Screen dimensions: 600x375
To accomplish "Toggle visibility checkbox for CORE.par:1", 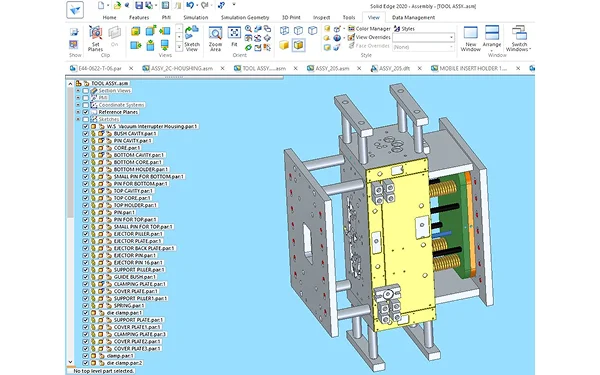I will click(x=86, y=148).
